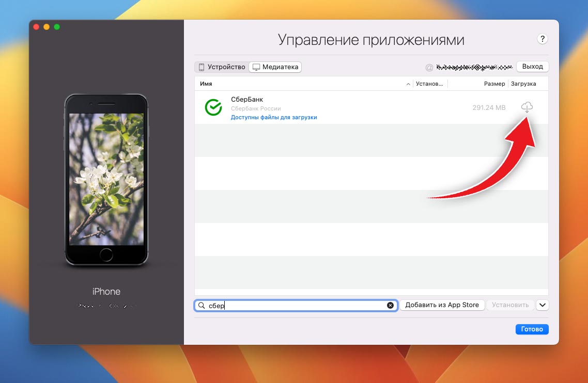Screen dimensions: 588x383
Task: Click the @ account icon
Action: tap(429, 68)
